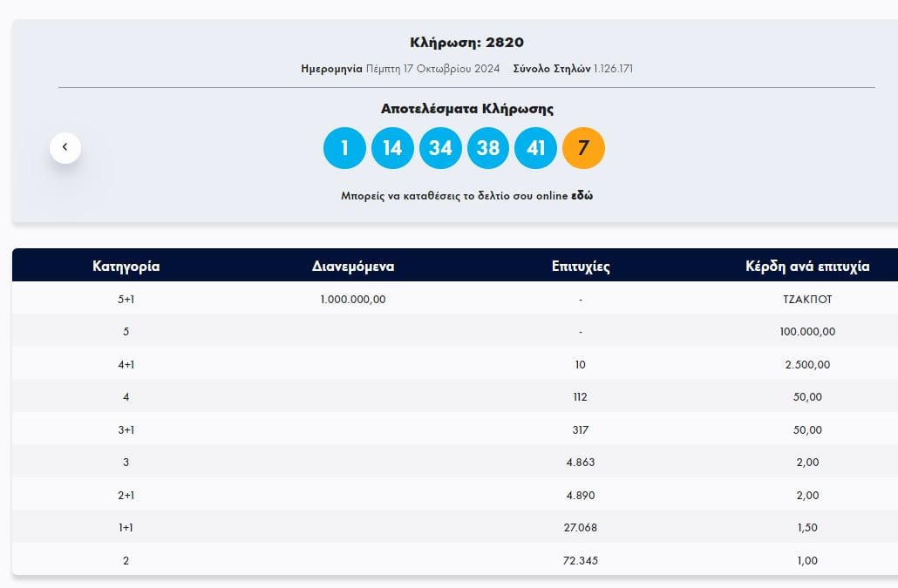Click the previous draw arrow button
The width and height of the screenshot is (898, 588).
tap(65, 148)
